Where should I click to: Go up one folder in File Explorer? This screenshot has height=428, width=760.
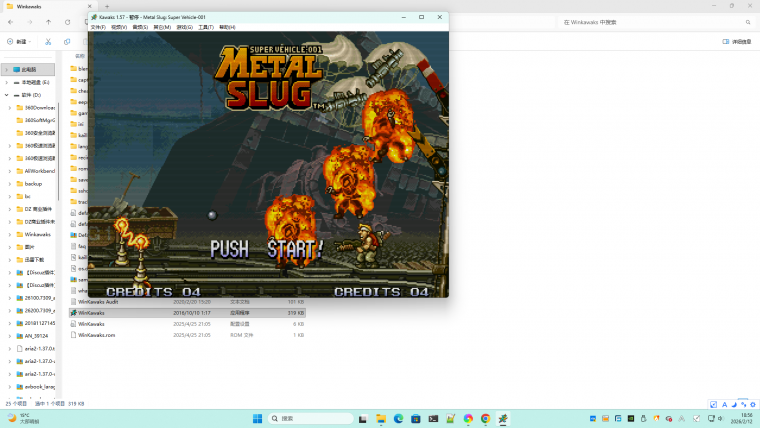[x=48, y=22]
